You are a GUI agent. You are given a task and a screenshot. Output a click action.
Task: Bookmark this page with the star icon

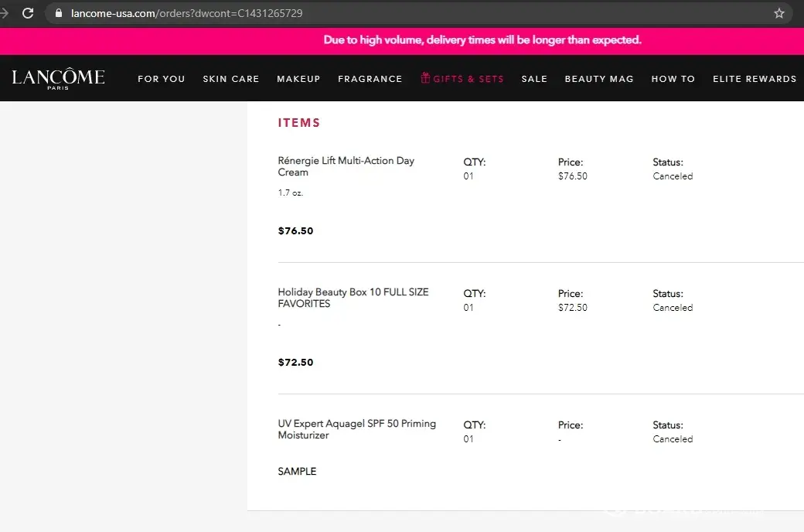pos(778,13)
